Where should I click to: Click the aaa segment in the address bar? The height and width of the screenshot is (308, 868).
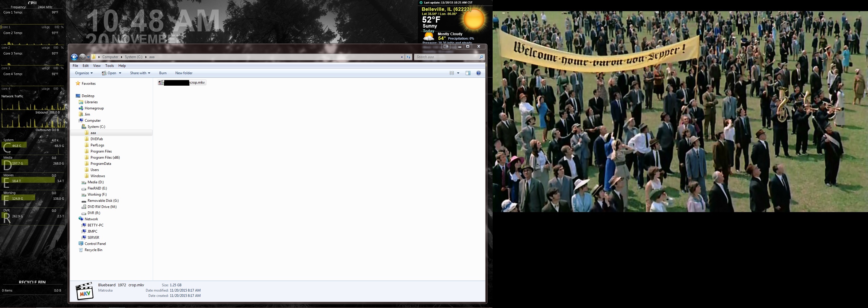[152, 57]
